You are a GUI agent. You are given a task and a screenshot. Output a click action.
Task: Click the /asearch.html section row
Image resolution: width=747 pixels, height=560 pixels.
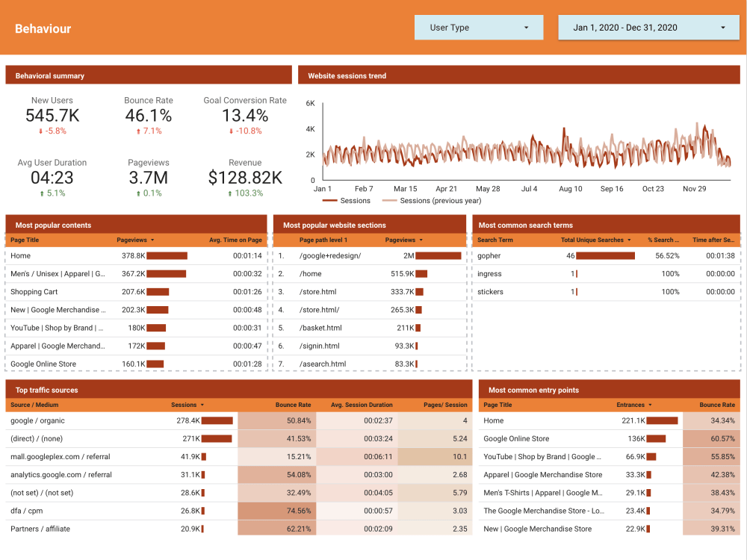pyautogui.click(x=370, y=364)
